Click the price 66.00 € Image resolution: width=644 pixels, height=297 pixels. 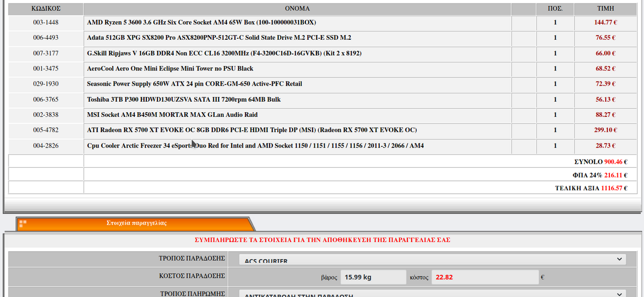coord(606,53)
